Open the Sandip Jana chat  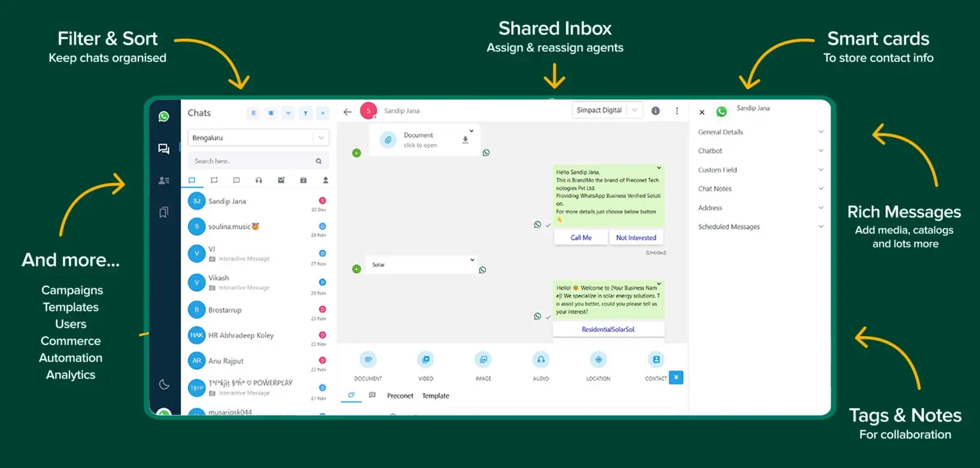click(x=258, y=203)
